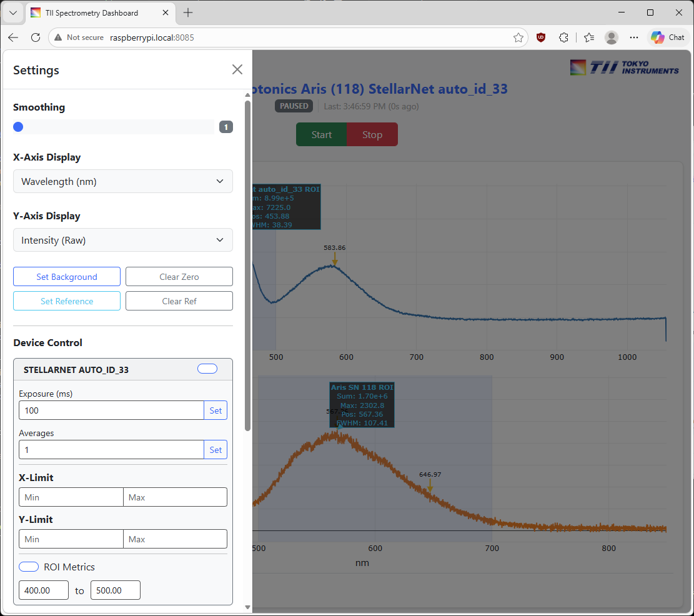Click the Smoothing slider handle

click(x=18, y=127)
